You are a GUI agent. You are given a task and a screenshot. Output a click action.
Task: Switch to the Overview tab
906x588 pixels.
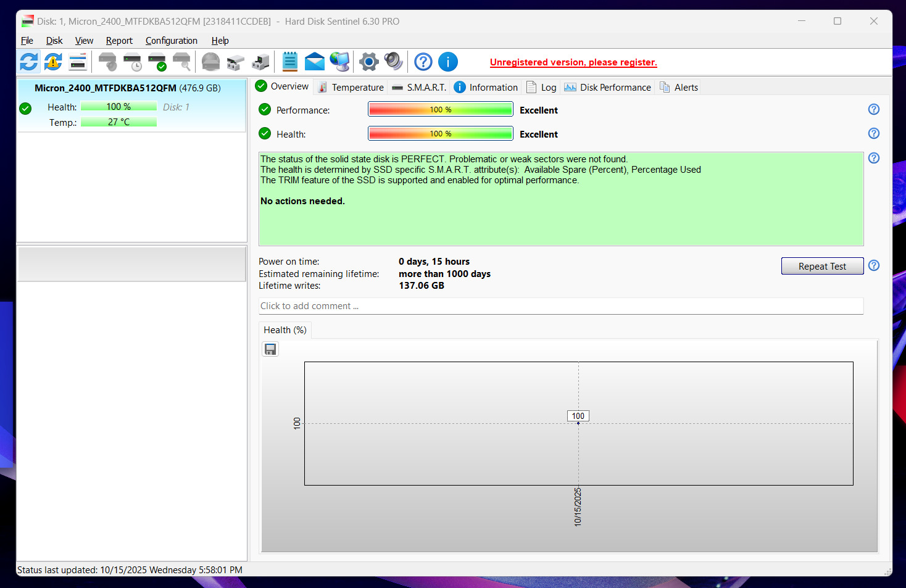click(283, 86)
